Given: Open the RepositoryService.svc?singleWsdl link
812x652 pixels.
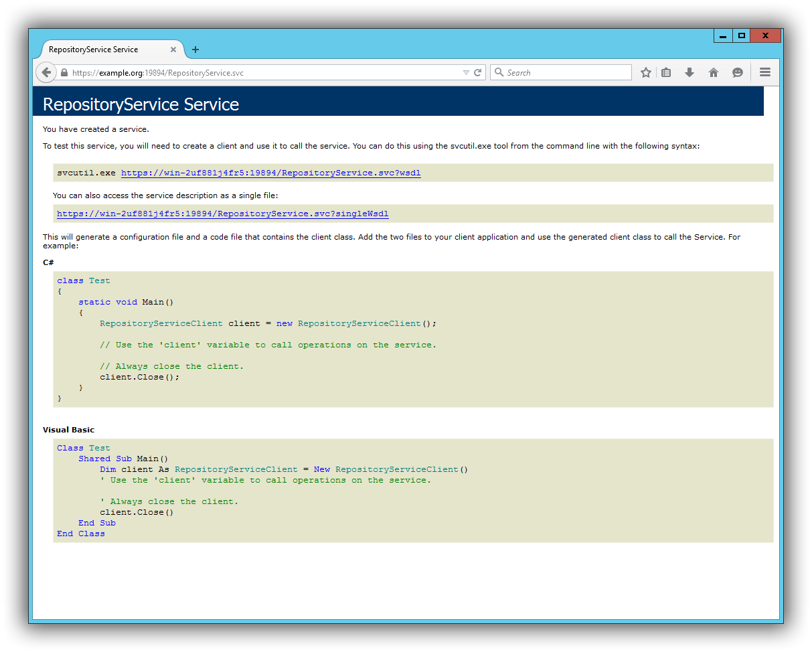Looking at the screenshot, I should pyautogui.click(x=222, y=214).
